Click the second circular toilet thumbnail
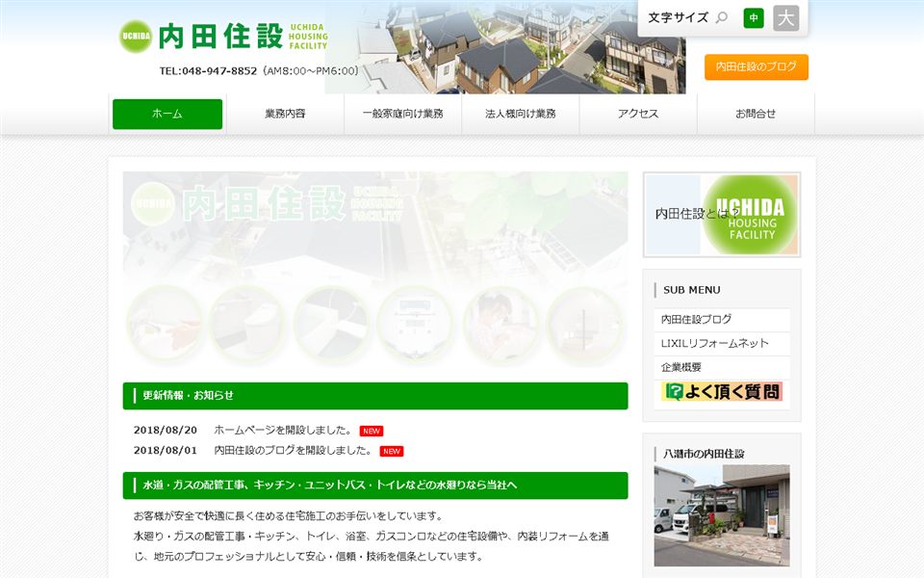This screenshot has width=924, height=578. pyautogui.click(x=247, y=323)
